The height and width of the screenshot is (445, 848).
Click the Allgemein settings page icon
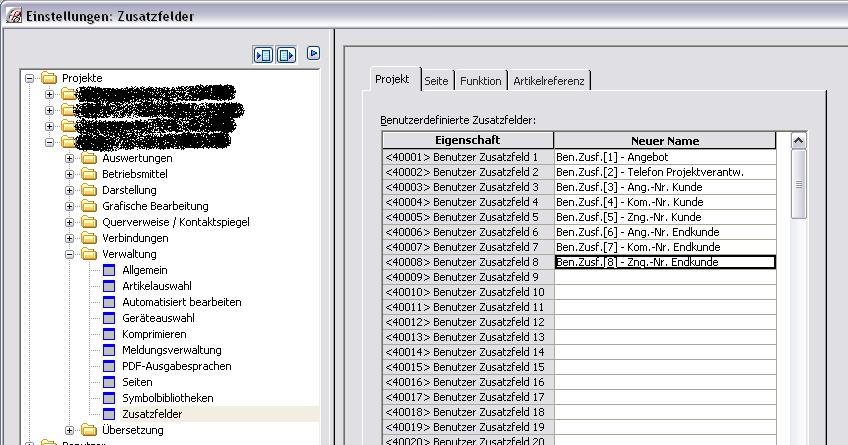tap(109, 270)
